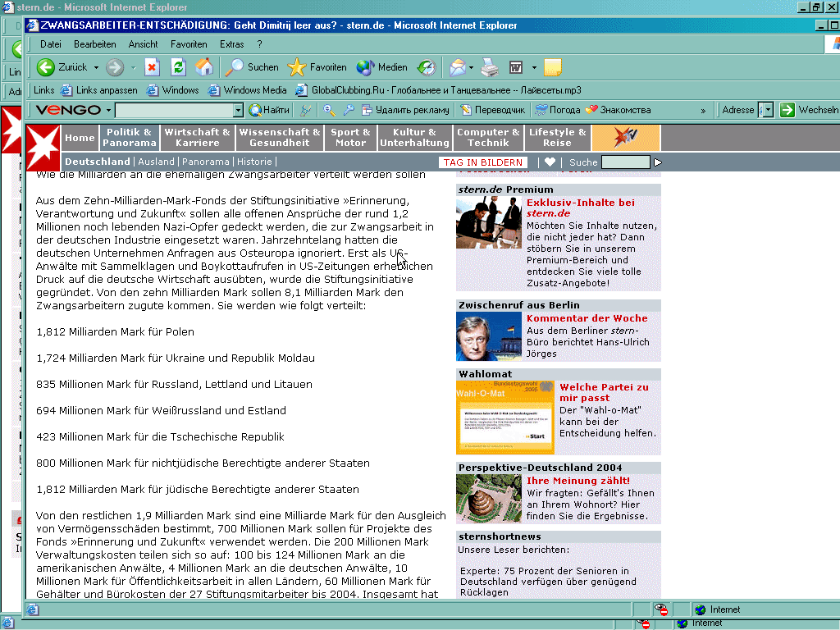840x630 pixels.
Task: Open the Links anpassen link
Action: click(99, 90)
